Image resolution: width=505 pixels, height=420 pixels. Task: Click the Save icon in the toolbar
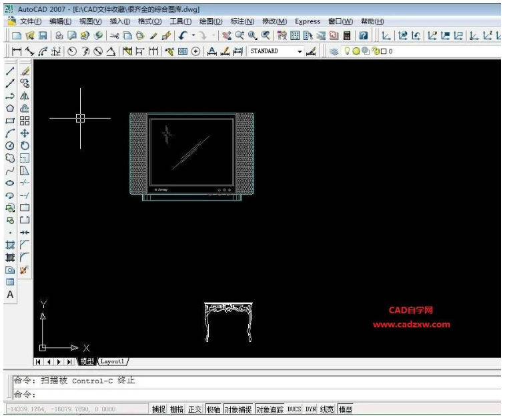point(43,35)
